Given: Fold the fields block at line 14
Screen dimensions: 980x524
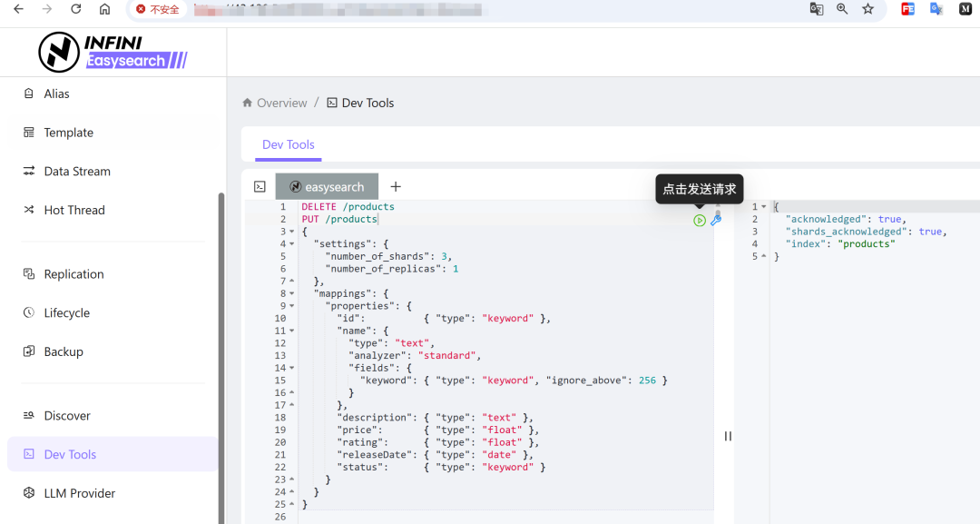Looking at the screenshot, I should [291, 369].
